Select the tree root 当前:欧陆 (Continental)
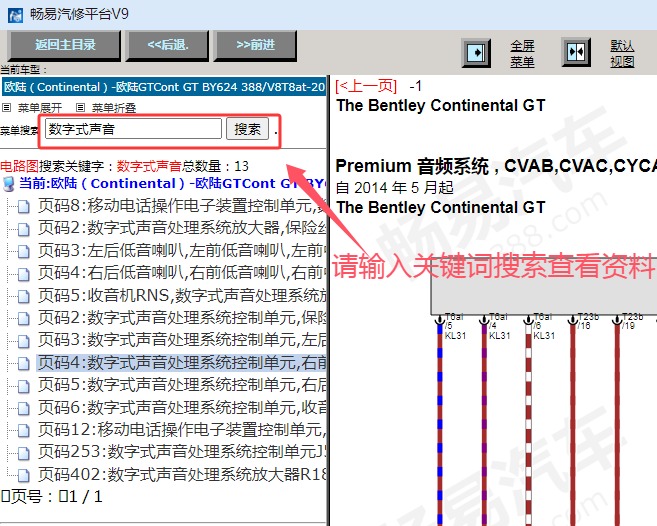The width and height of the screenshot is (657, 526). tap(172, 184)
